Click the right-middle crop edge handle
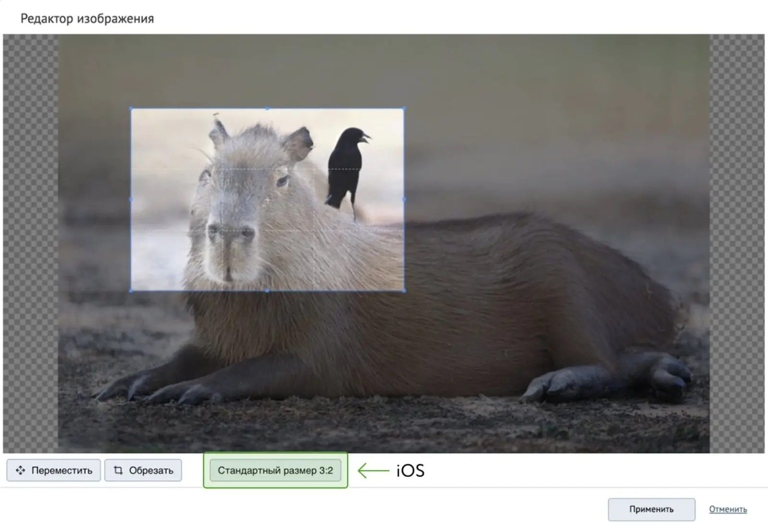The width and height of the screenshot is (768, 532). [403, 199]
